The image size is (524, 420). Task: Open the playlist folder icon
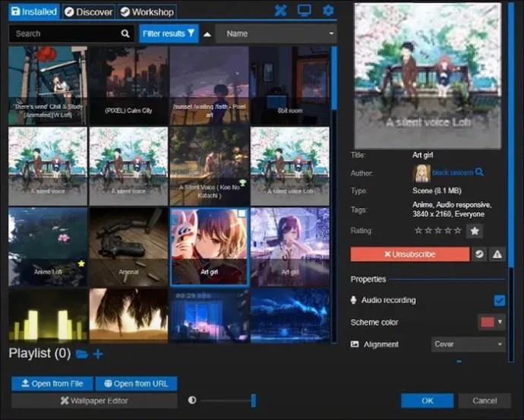click(82, 354)
